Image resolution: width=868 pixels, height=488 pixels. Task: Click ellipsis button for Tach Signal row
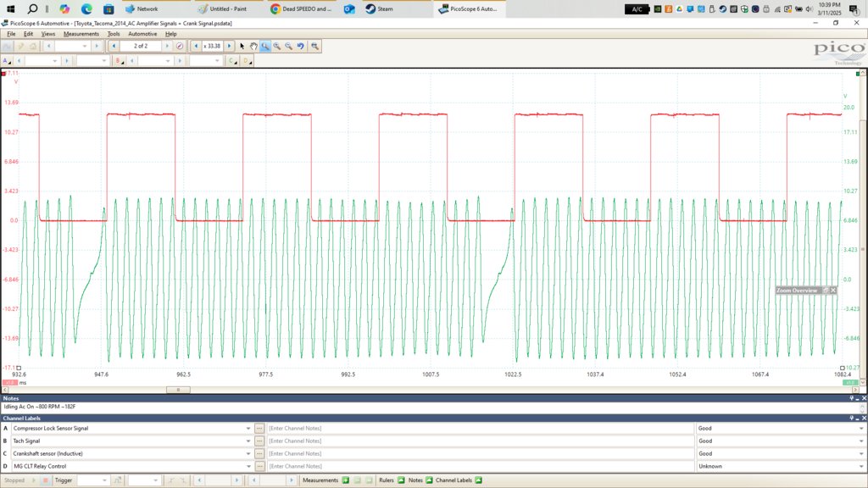[x=259, y=441]
